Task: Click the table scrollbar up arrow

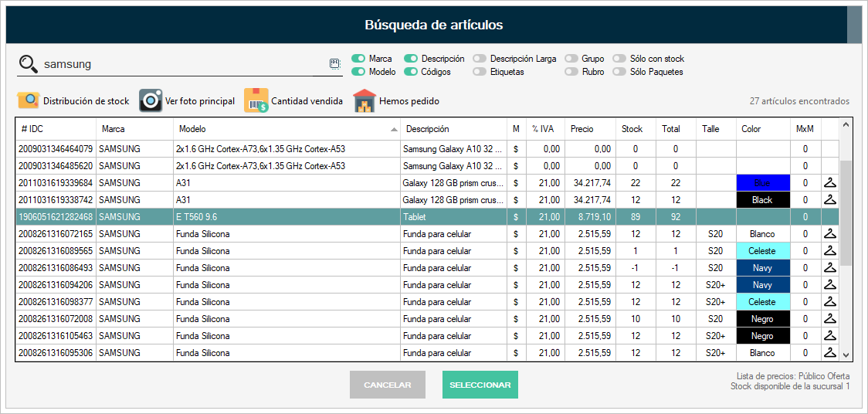Action: tap(846, 124)
